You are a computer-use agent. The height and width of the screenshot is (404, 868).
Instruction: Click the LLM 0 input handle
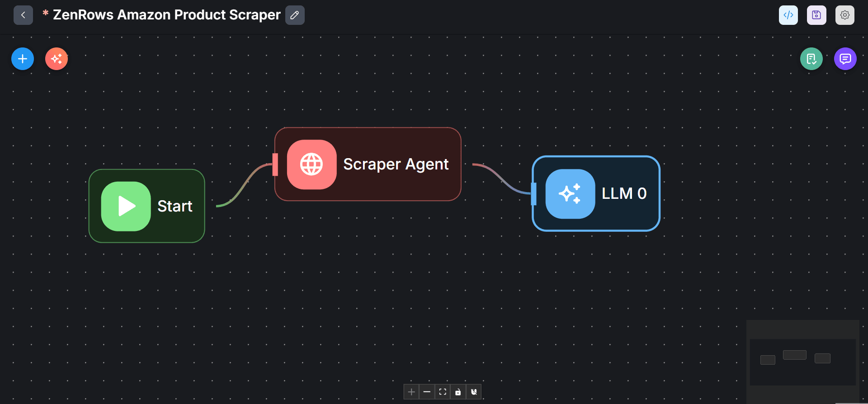[x=534, y=194]
